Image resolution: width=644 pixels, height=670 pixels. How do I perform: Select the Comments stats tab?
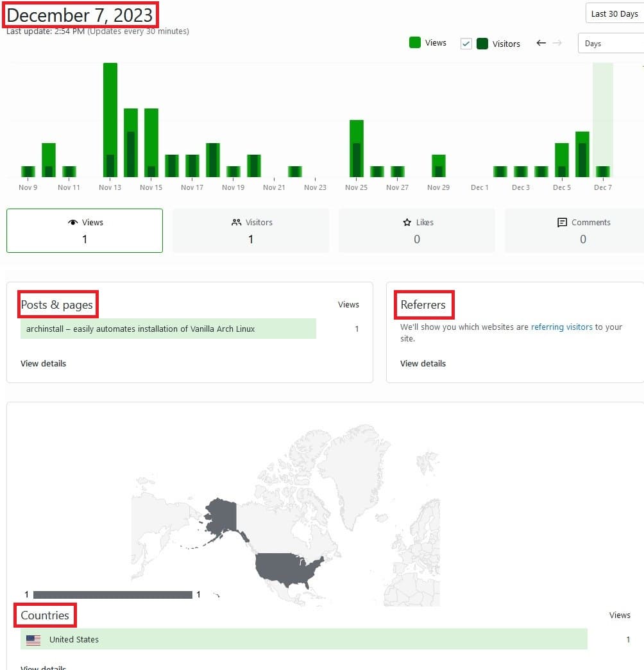(x=582, y=230)
